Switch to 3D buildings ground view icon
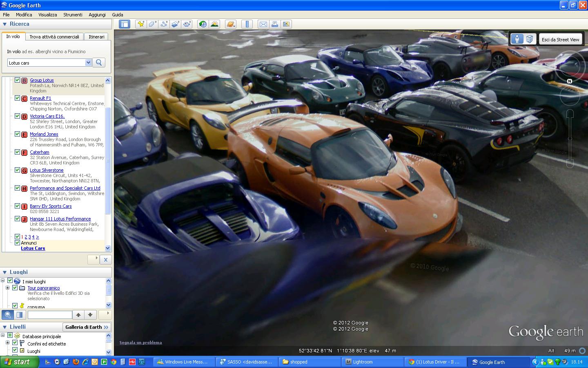 (x=530, y=39)
